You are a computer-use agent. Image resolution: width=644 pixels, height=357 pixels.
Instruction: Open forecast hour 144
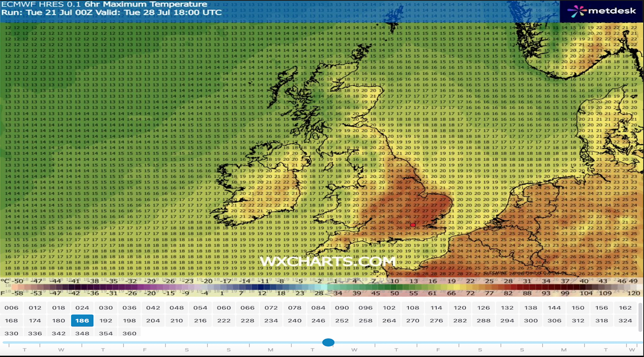[555, 308]
